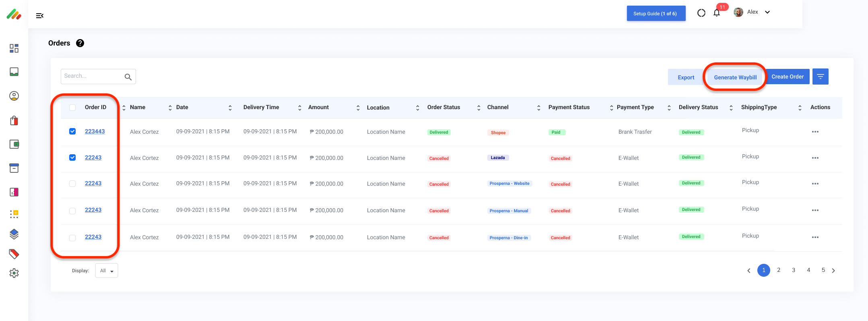
Task: Open actions menu for order 223443
Action: click(x=815, y=132)
